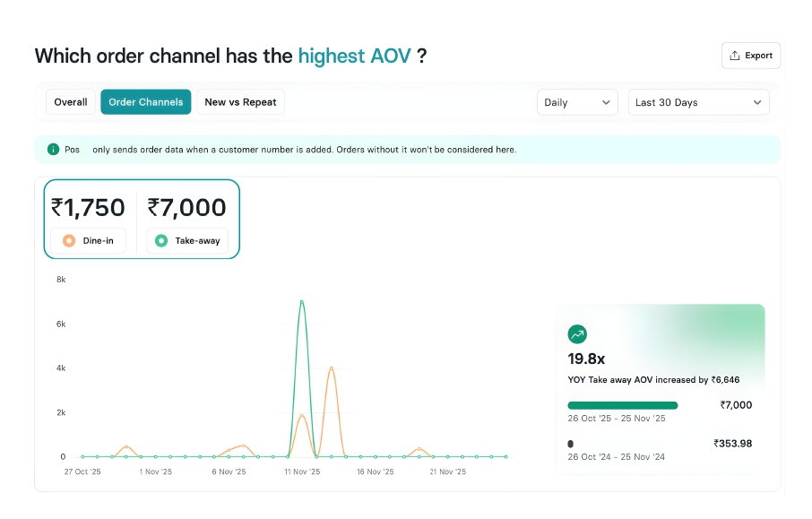Click the 19.8x growth figure

(x=586, y=359)
